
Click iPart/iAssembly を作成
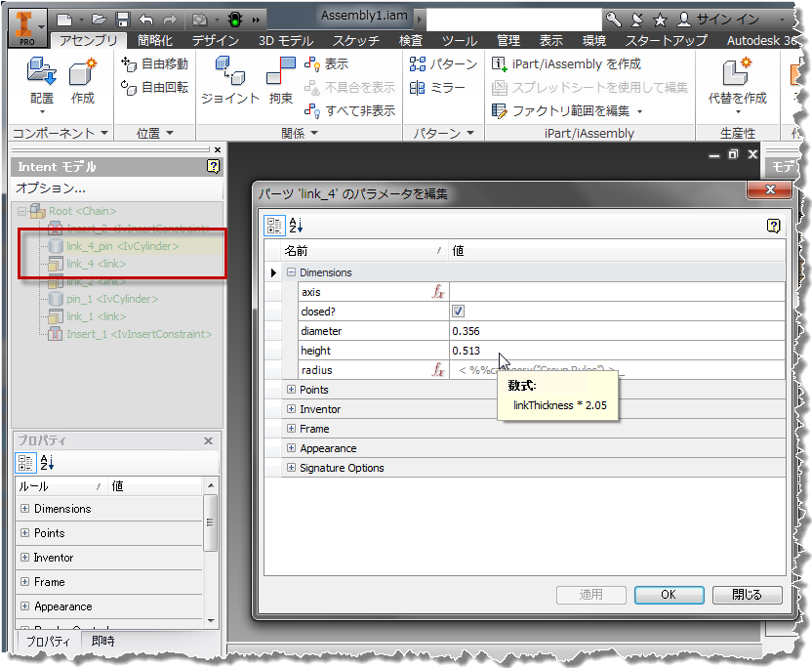[566, 63]
